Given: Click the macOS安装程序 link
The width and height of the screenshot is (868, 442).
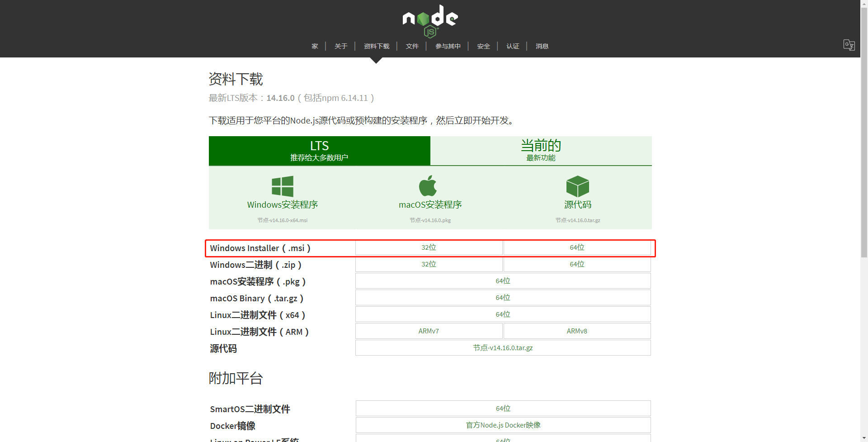Looking at the screenshot, I should pyautogui.click(x=430, y=205).
